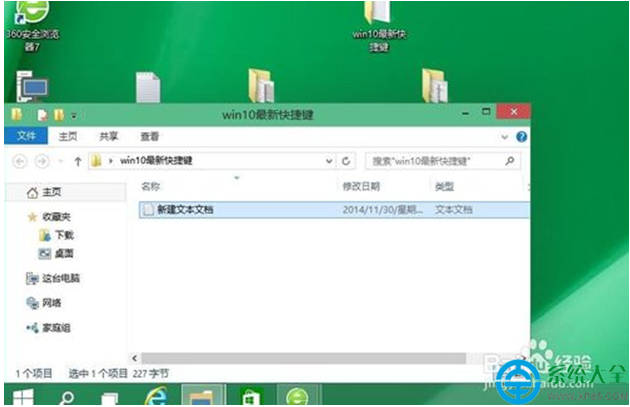The height and width of the screenshot is (407, 630).
Task: Expand the ribbon with the chevron
Action: click(505, 137)
